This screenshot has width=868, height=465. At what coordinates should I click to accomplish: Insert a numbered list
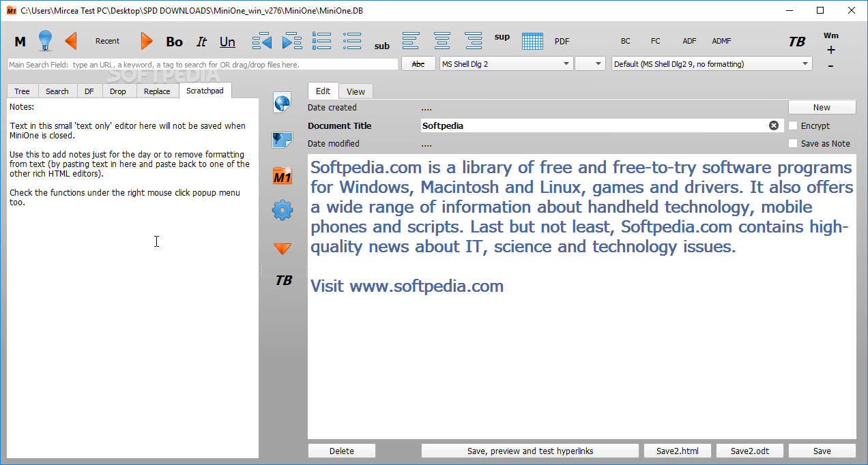tap(321, 40)
